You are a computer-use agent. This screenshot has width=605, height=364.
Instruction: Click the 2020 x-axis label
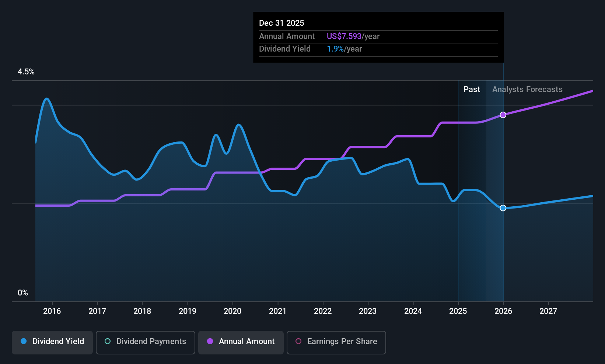tap(232, 311)
